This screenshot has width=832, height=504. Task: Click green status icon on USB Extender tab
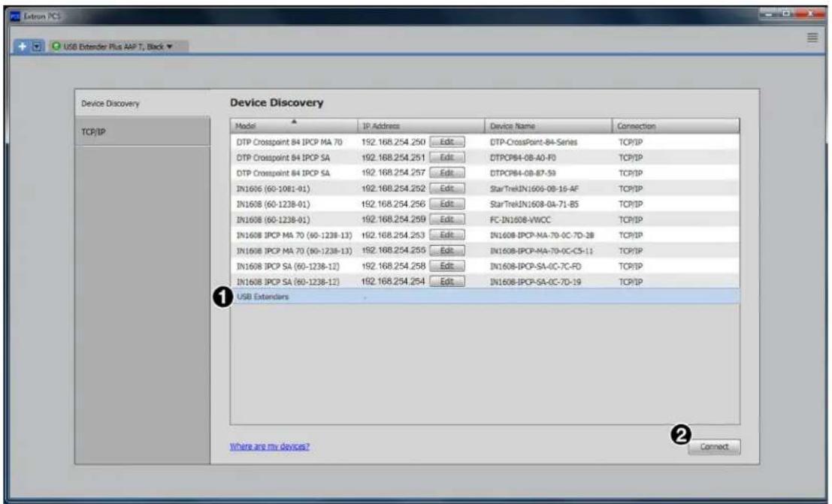point(56,47)
